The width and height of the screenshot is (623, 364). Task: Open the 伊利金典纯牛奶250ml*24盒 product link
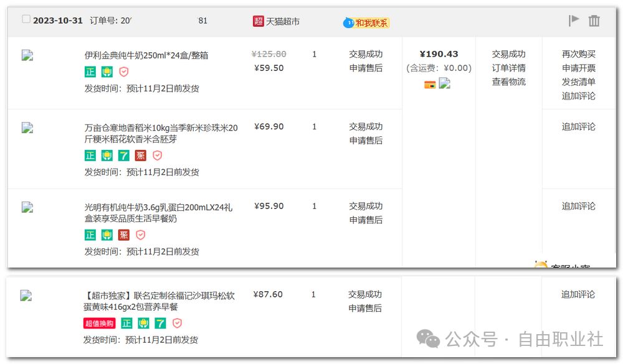click(146, 55)
